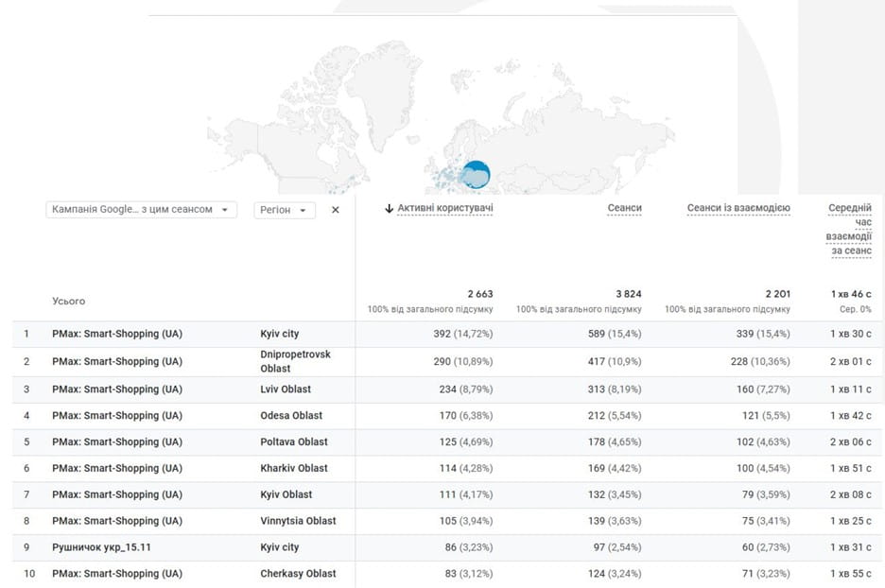The image size is (885, 588).
Task: Click the 2 хв 08 с time cell
Action: (851, 494)
